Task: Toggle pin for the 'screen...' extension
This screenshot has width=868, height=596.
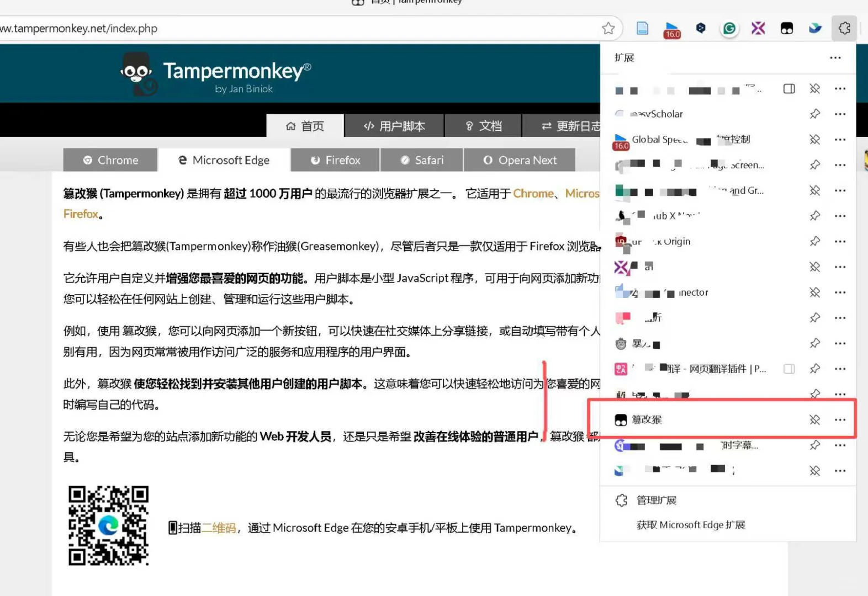Action: (814, 165)
